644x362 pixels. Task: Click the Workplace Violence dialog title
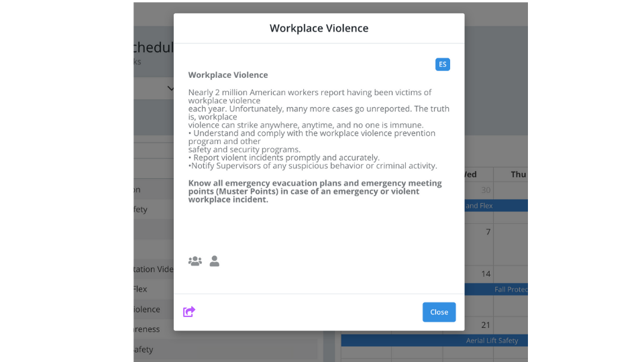(x=319, y=28)
